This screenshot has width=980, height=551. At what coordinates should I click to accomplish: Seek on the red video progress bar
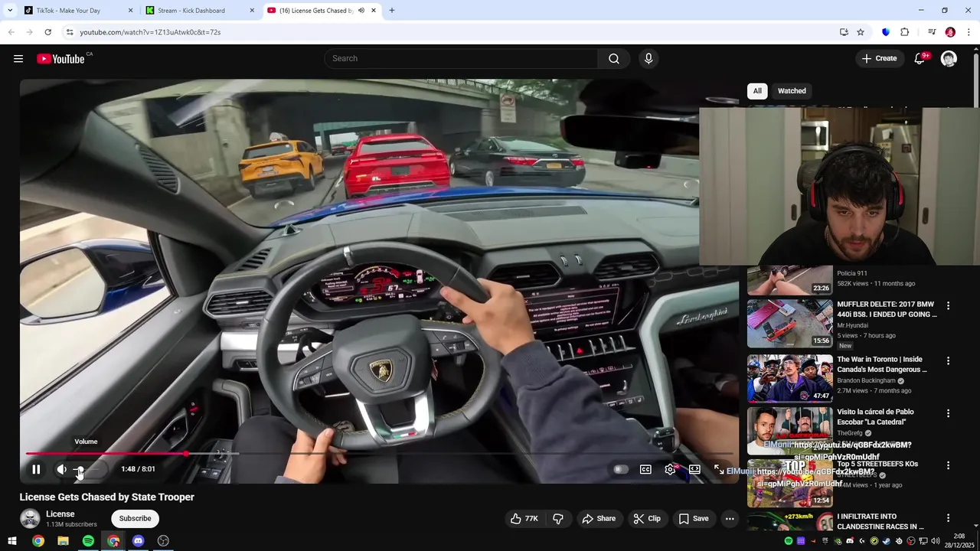click(x=379, y=454)
